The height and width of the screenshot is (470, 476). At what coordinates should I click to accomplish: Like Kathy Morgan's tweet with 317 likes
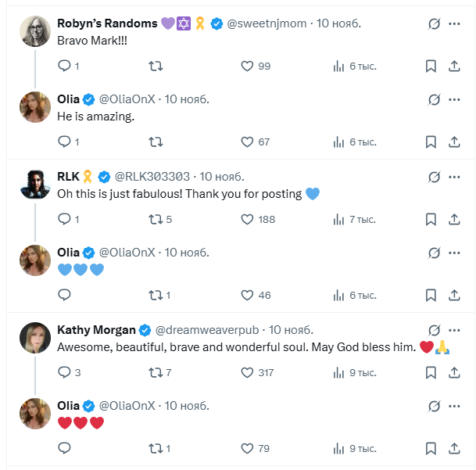pos(248,372)
